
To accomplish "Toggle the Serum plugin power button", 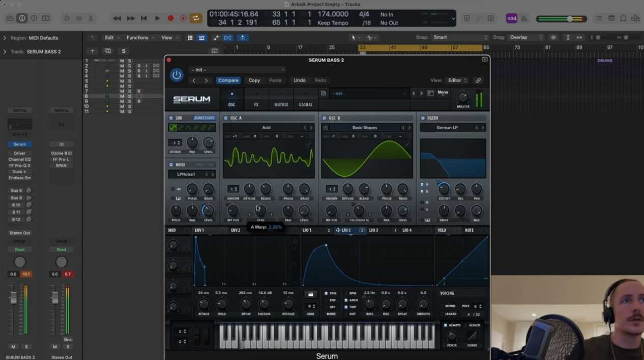I will point(177,75).
